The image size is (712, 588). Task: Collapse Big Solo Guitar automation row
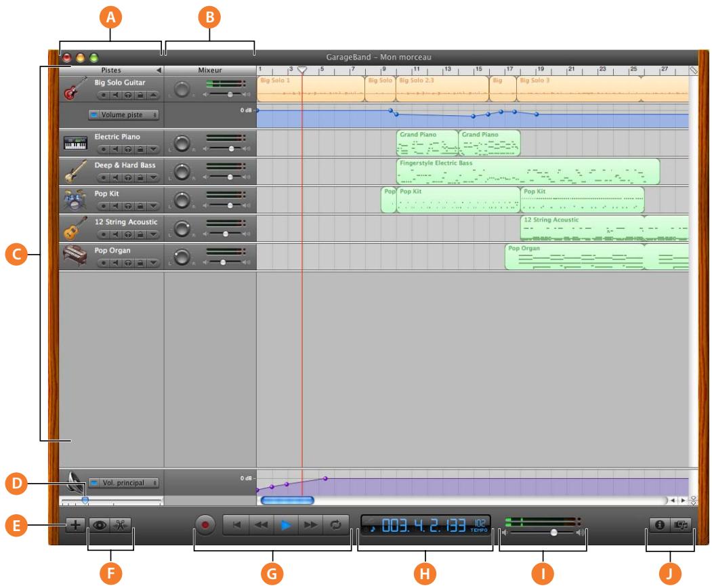coord(153,95)
